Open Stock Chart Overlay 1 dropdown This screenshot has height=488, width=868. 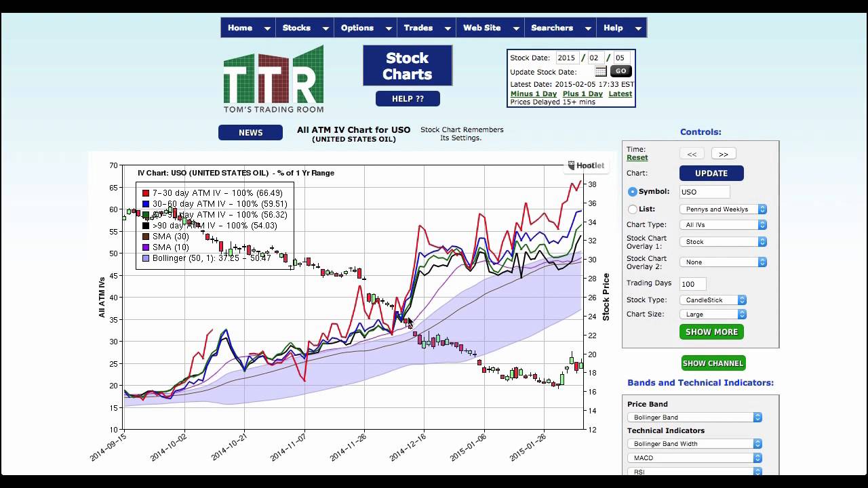[723, 241]
